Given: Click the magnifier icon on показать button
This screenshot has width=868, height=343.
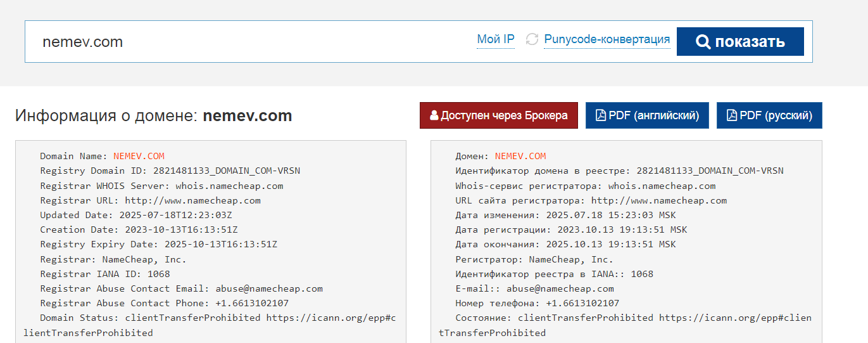Looking at the screenshot, I should 703,42.
